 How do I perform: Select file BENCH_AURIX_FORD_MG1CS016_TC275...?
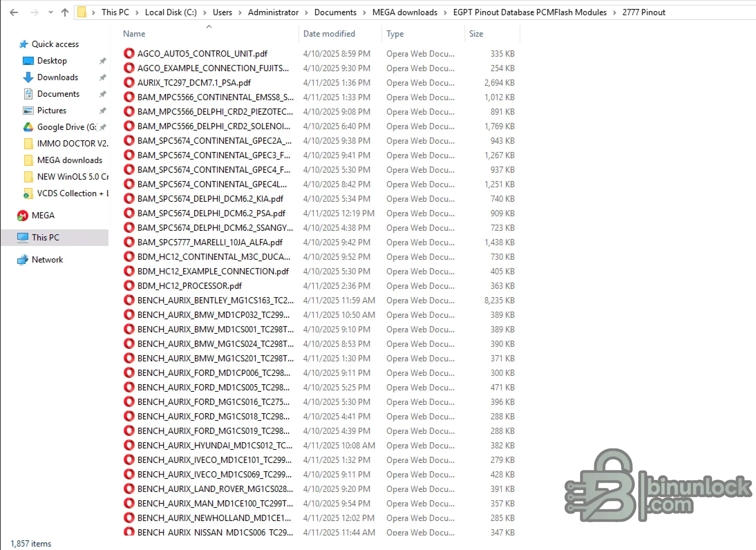coord(214,402)
